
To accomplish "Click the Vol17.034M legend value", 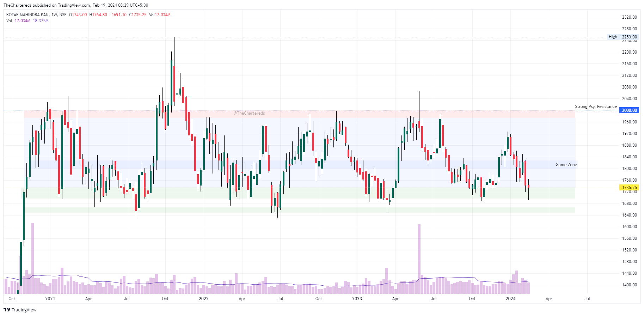I will 160,15.
